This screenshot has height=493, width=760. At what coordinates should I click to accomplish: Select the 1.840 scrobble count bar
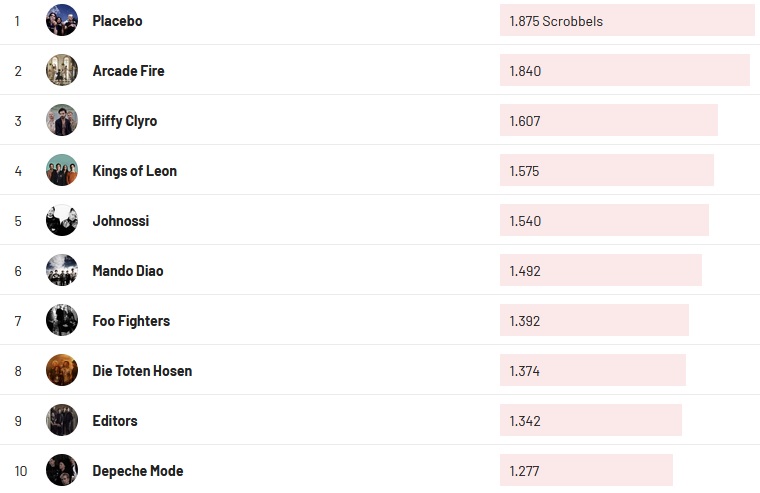coord(624,70)
